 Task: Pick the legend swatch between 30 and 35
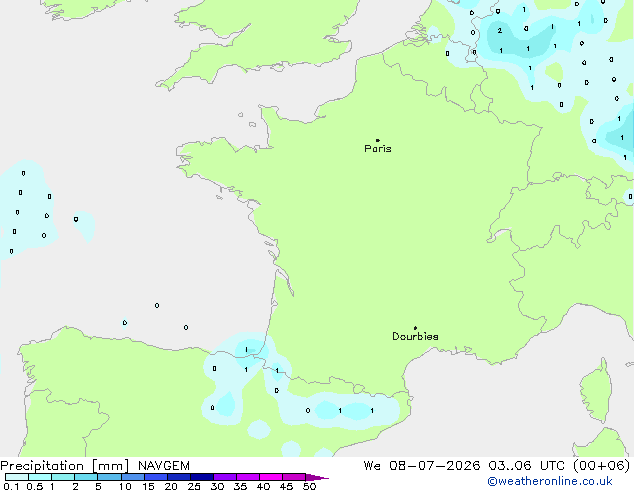pos(225,477)
